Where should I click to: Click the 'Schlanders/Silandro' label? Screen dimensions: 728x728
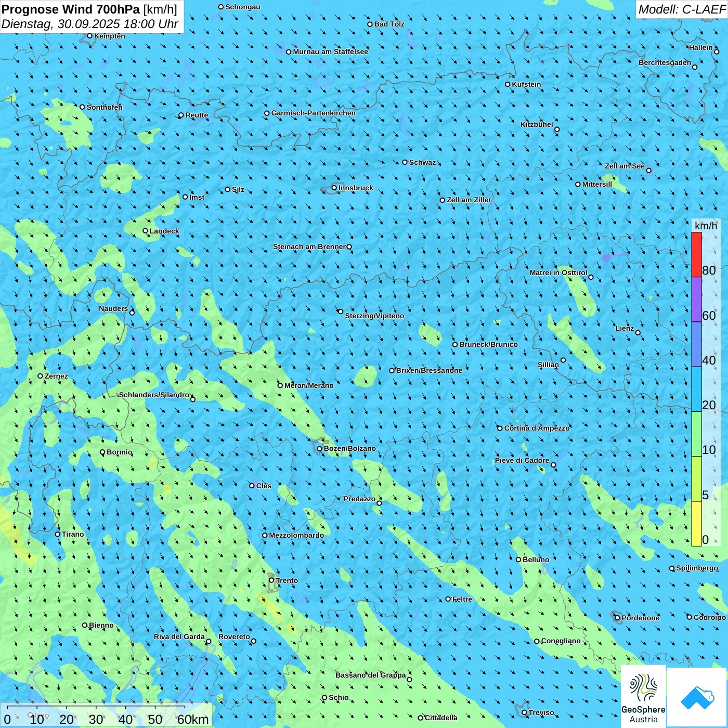coord(154,395)
